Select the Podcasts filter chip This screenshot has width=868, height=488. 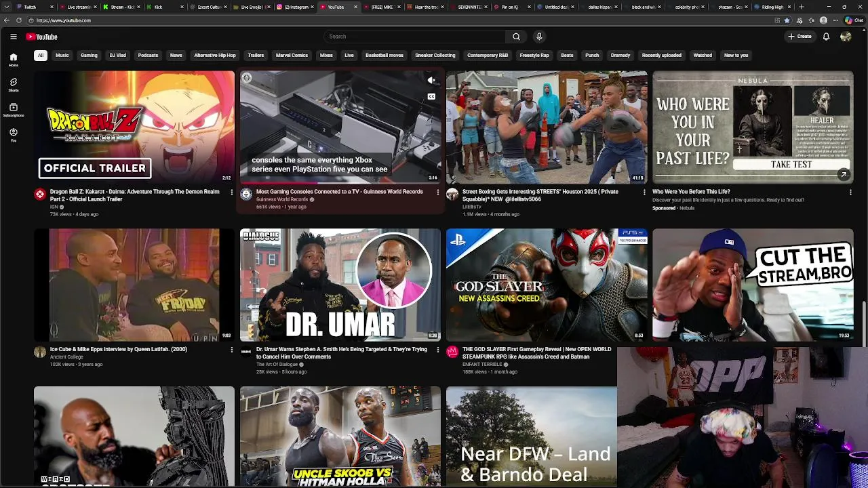[148, 56]
